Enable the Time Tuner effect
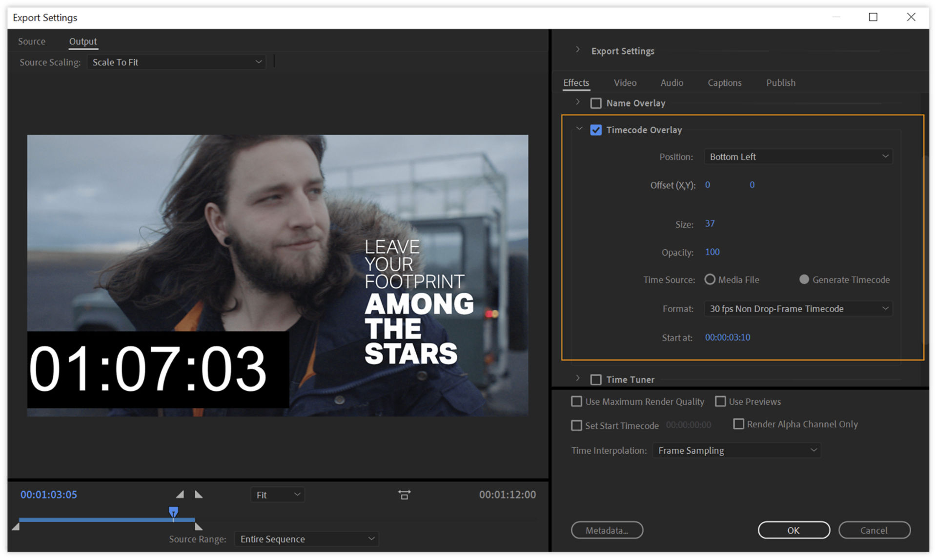The width and height of the screenshot is (937, 560). (596, 380)
